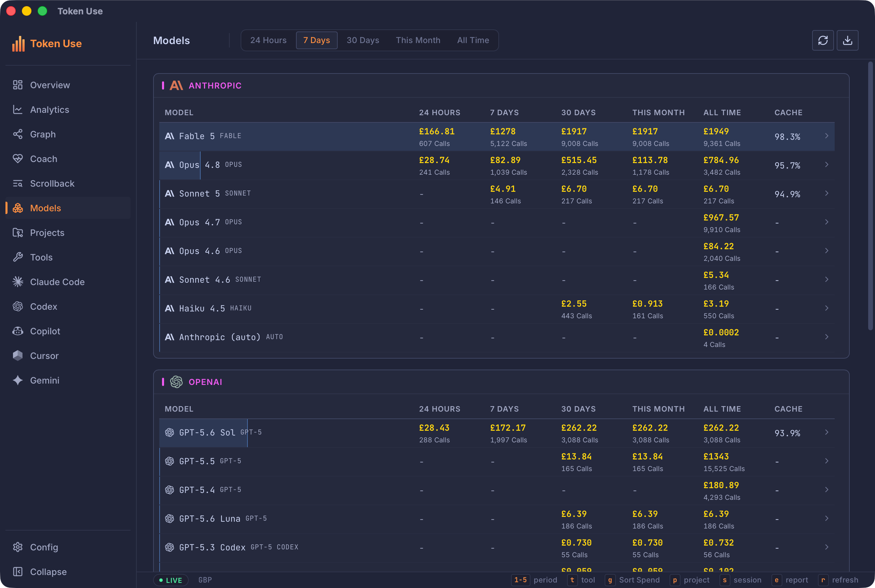This screenshot has height=588, width=875.
Task: Select the Models icon in sidebar
Action: coord(18,208)
